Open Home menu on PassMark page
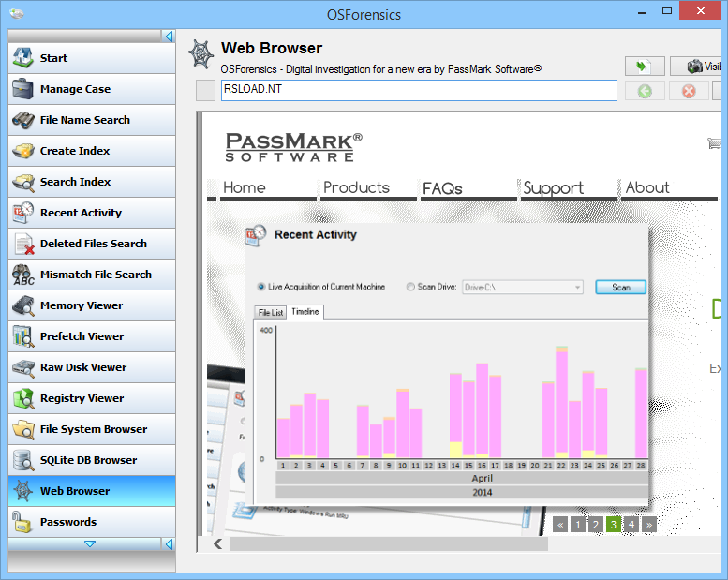Image resolution: width=728 pixels, height=580 pixels. tap(245, 187)
